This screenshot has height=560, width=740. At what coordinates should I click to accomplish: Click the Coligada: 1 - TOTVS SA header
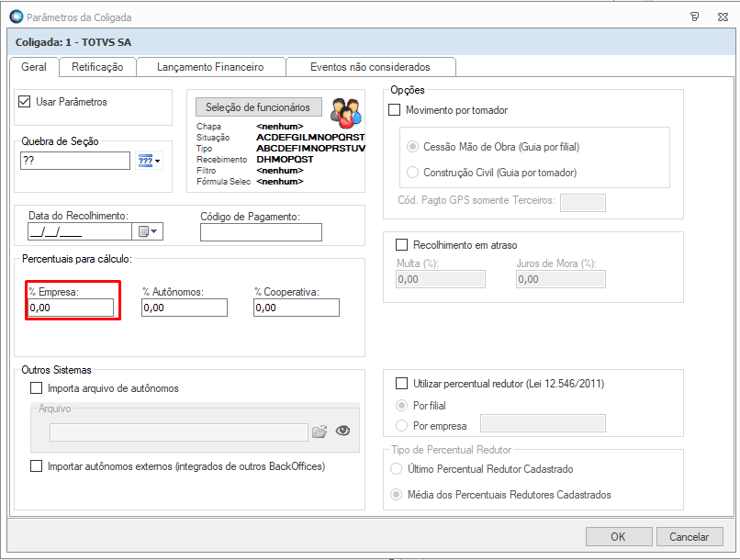pyautogui.click(x=73, y=42)
